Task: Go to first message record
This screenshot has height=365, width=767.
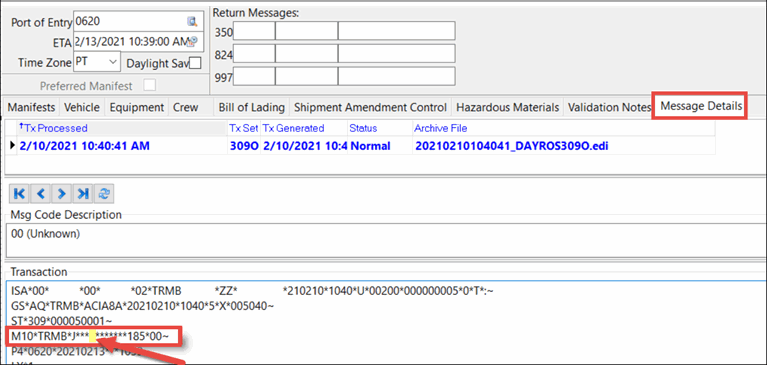Action: point(20,194)
